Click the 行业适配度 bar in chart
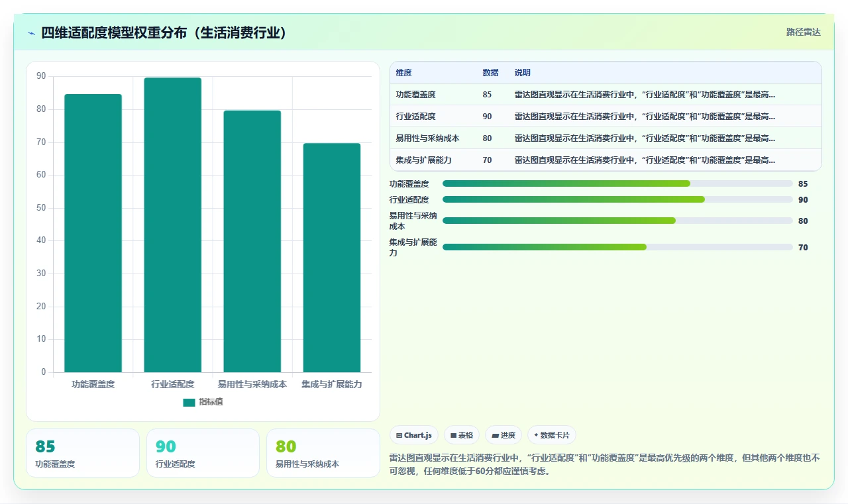Image resolution: width=848 pixels, height=504 pixels. coord(172,225)
